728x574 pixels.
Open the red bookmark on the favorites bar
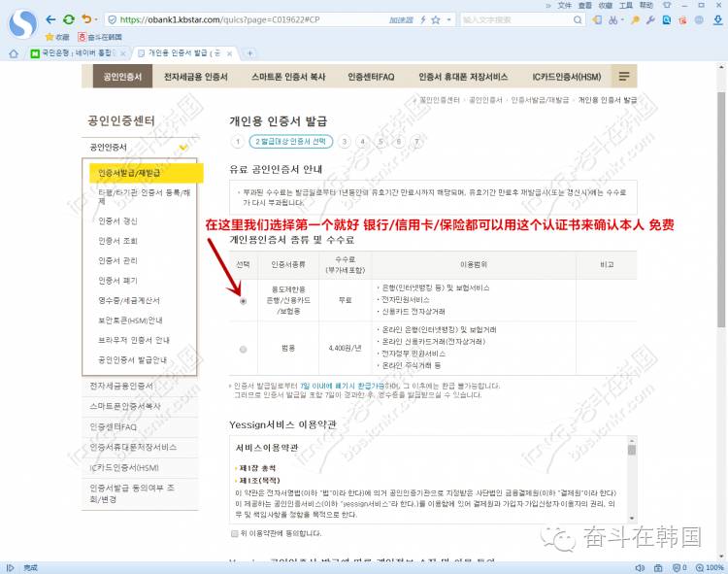click(x=99, y=37)
